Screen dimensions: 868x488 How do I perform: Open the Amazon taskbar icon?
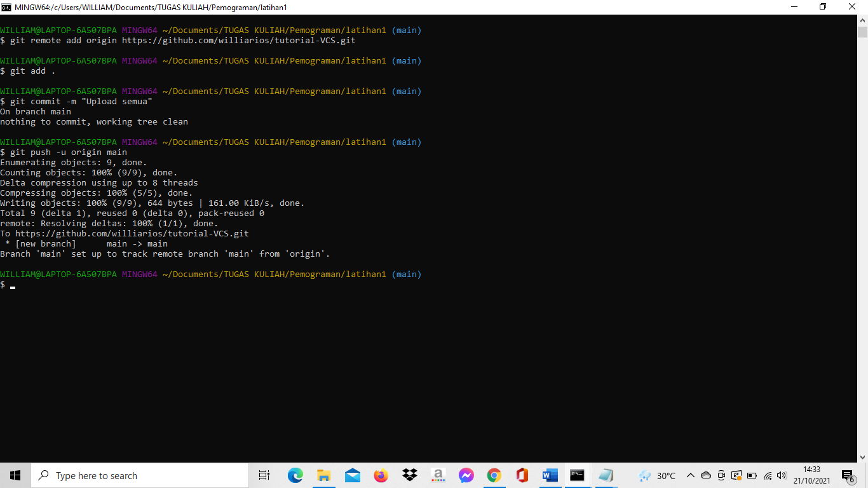click(x=438, y=475)
